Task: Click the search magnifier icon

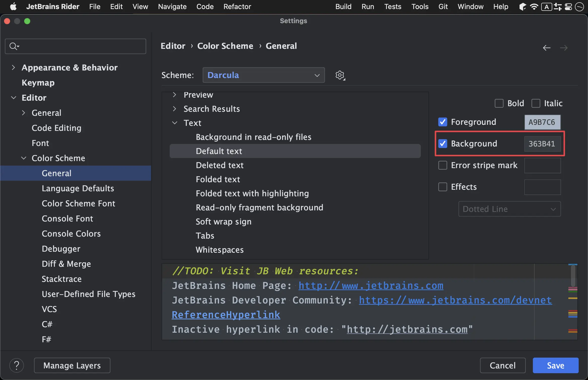Action: click(14, 46)
